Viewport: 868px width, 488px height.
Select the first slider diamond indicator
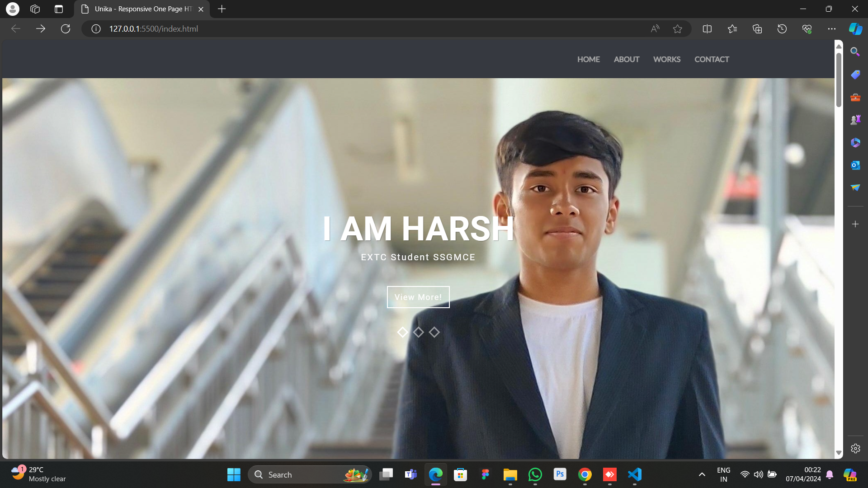pyautogui.click(x=402, y=333)
